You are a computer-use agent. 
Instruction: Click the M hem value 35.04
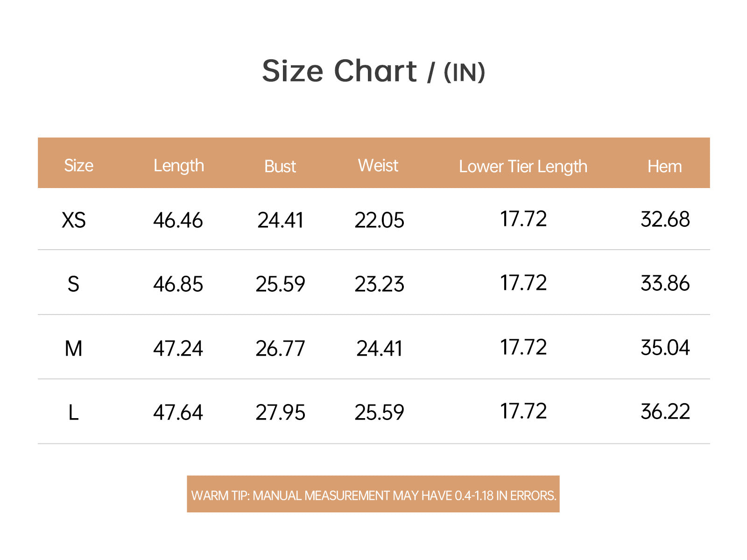coord(665,348)
